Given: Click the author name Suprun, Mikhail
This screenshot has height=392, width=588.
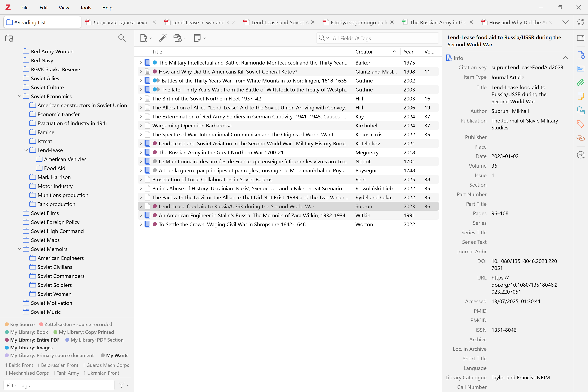Looking at the screenshot, I should click(510, 111).
